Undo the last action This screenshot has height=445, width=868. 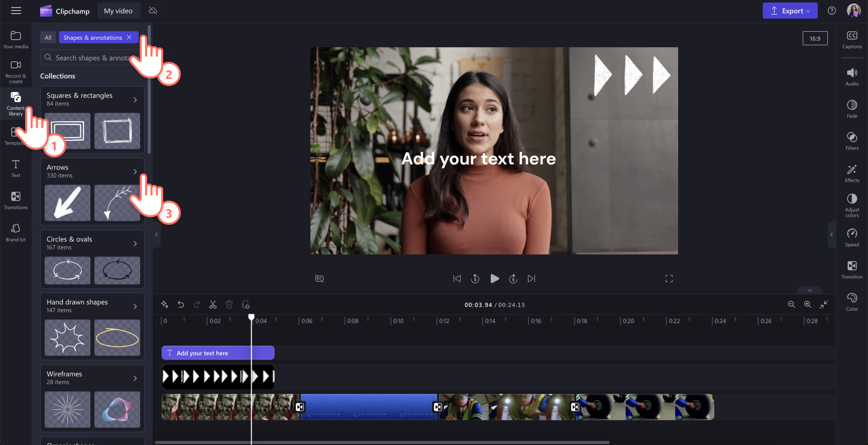[181, 305]
